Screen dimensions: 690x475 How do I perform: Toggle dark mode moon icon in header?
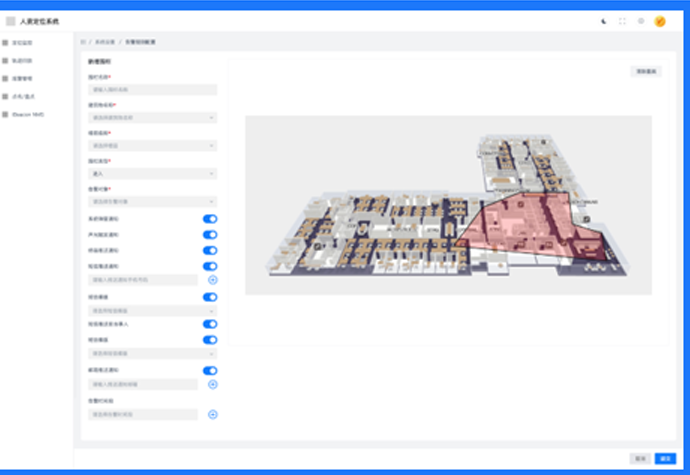603,20
